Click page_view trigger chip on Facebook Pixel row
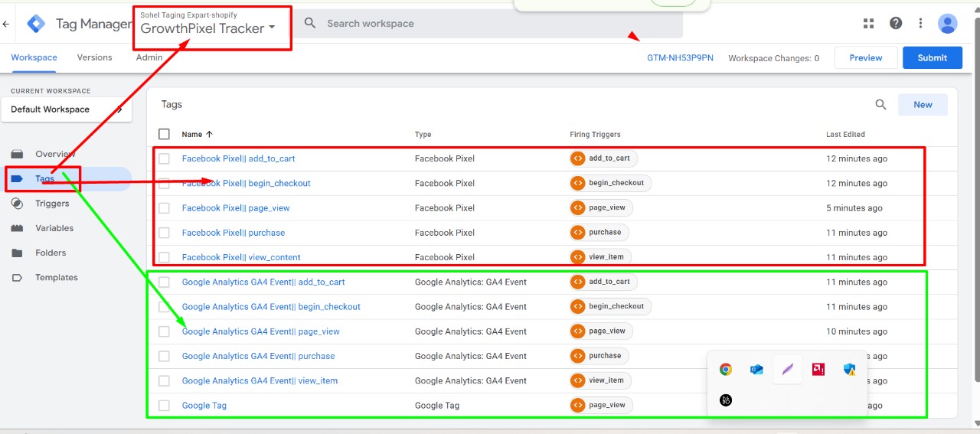Screen dimensions: 980x434 coord(602,207)
